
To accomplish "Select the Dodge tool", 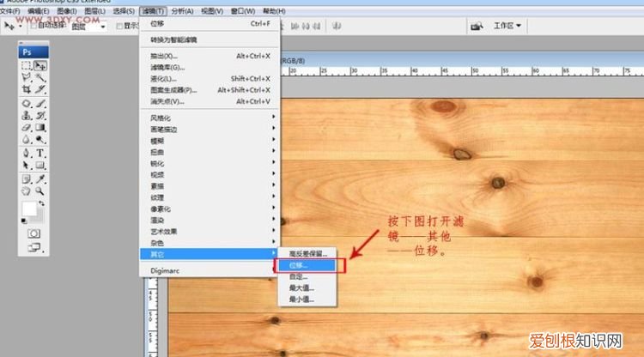I will [x=40, y=140].
